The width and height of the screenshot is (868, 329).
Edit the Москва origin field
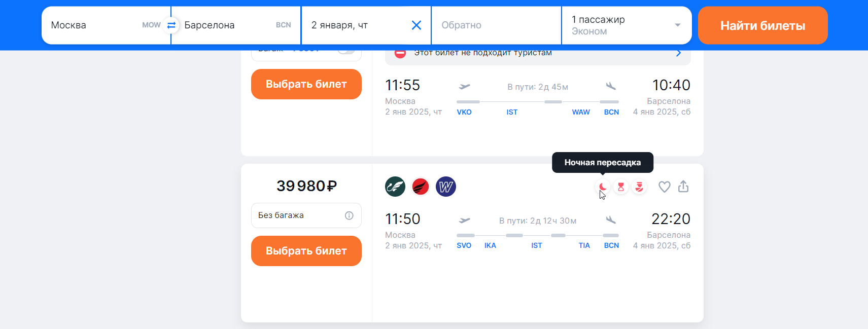coord(106,25)
